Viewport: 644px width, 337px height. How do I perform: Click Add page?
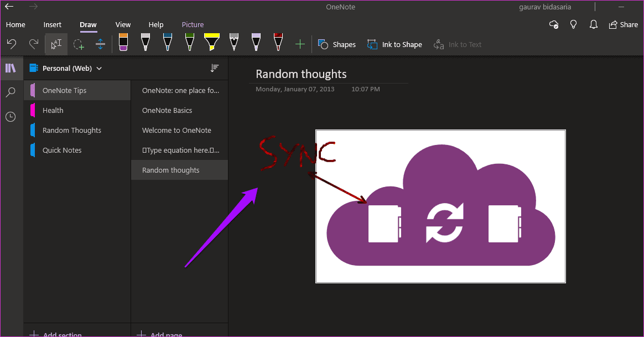click(x=159, y=334)
